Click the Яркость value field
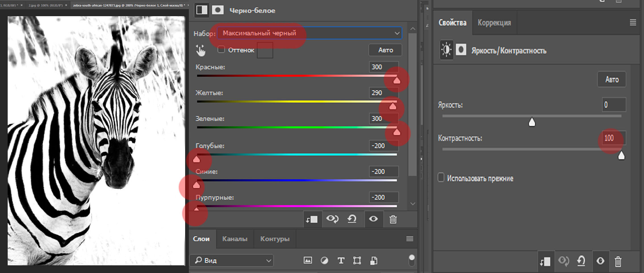644x273 pixels. click(x=614, y=105)
